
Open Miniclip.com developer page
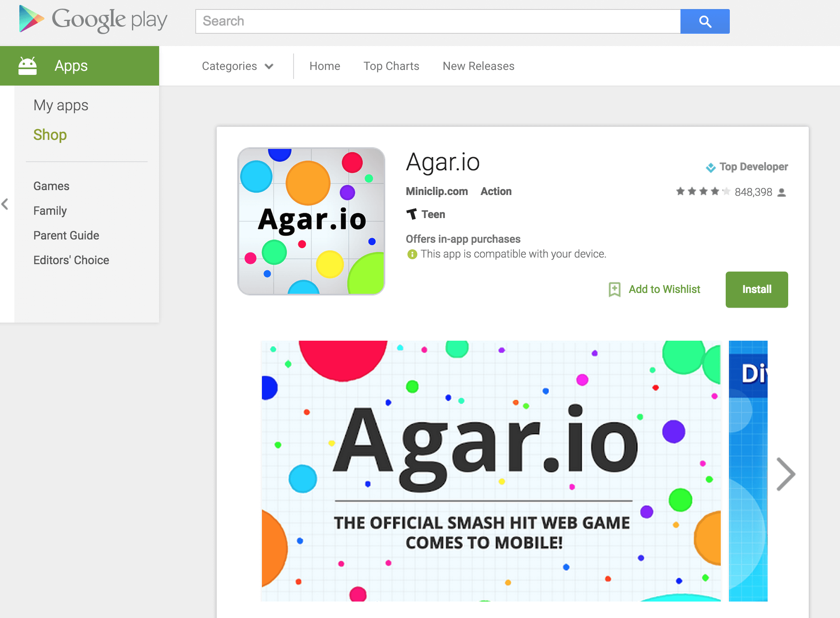coord(436,191)
